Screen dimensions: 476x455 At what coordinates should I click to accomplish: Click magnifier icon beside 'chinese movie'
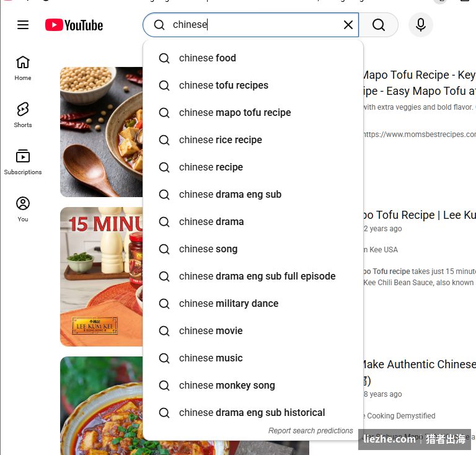[x=164, y=331]
